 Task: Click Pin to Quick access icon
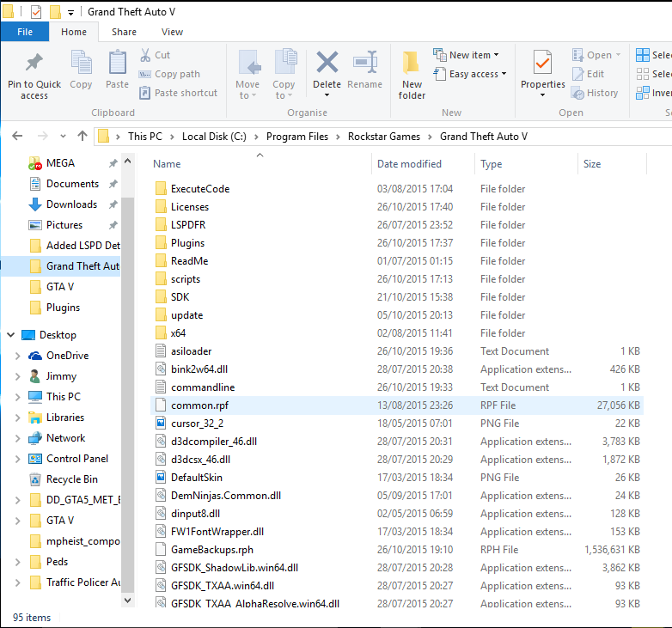pyautogui.click(x=34, y=63)
